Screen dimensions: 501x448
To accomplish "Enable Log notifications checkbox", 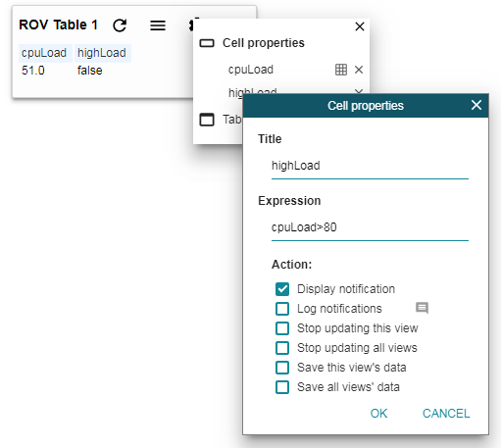I will click(282, 309).
